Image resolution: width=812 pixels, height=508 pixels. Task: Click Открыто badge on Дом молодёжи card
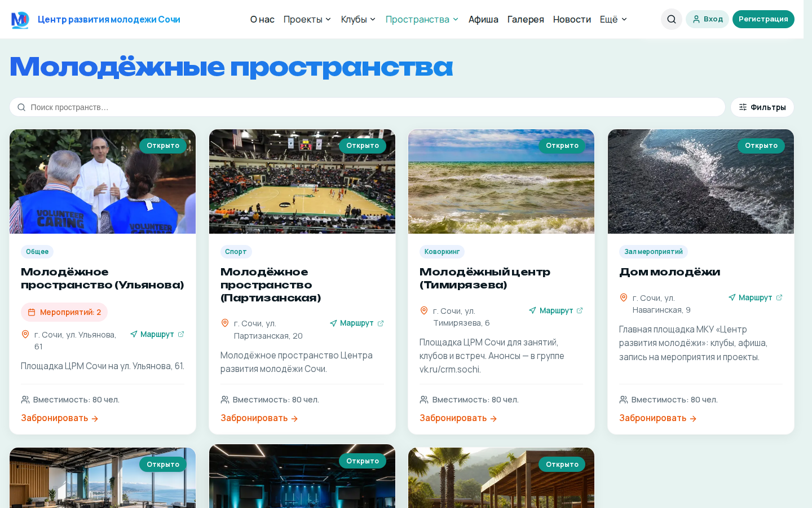pos(761,146)
